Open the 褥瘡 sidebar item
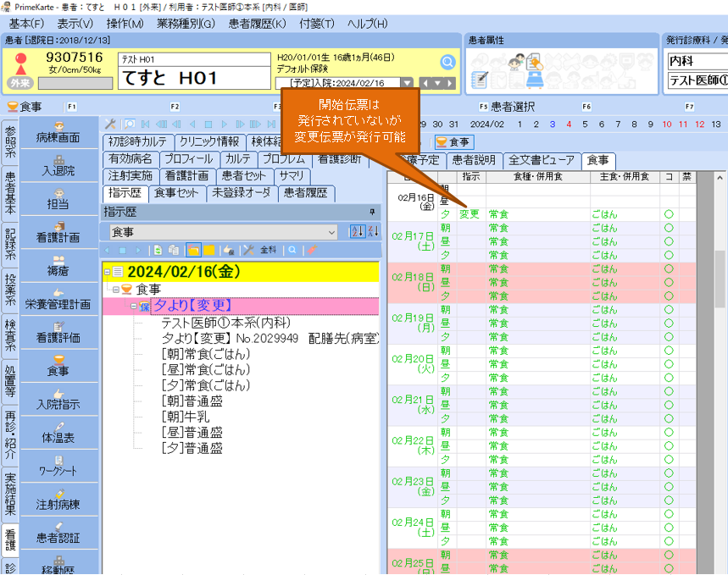 point(58,267)
